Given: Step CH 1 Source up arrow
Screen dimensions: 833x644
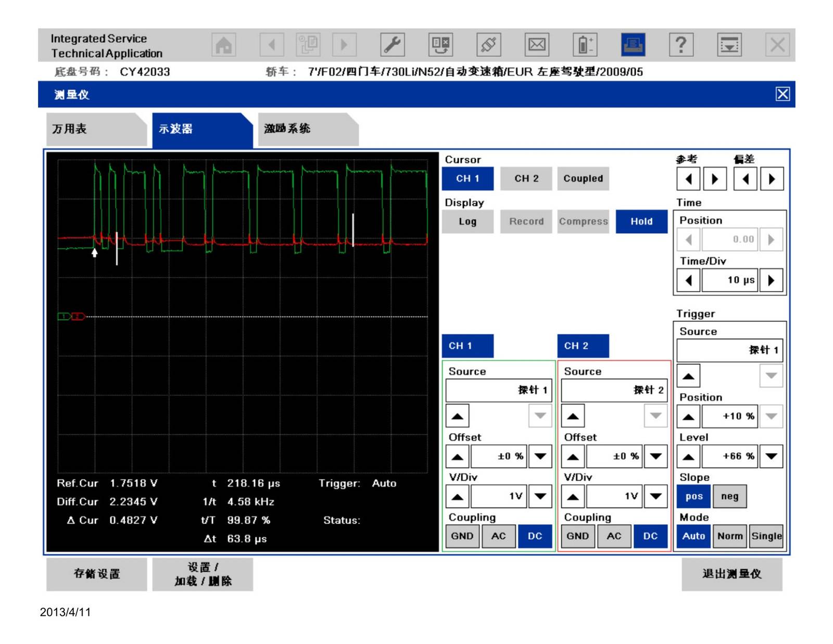Looking at the screenshot, I should click(458, 416).
